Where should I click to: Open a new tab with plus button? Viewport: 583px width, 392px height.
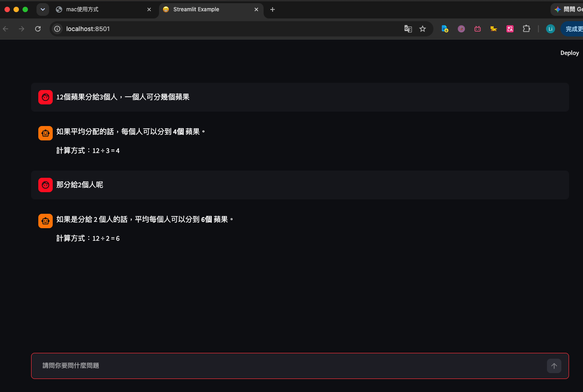273,9
